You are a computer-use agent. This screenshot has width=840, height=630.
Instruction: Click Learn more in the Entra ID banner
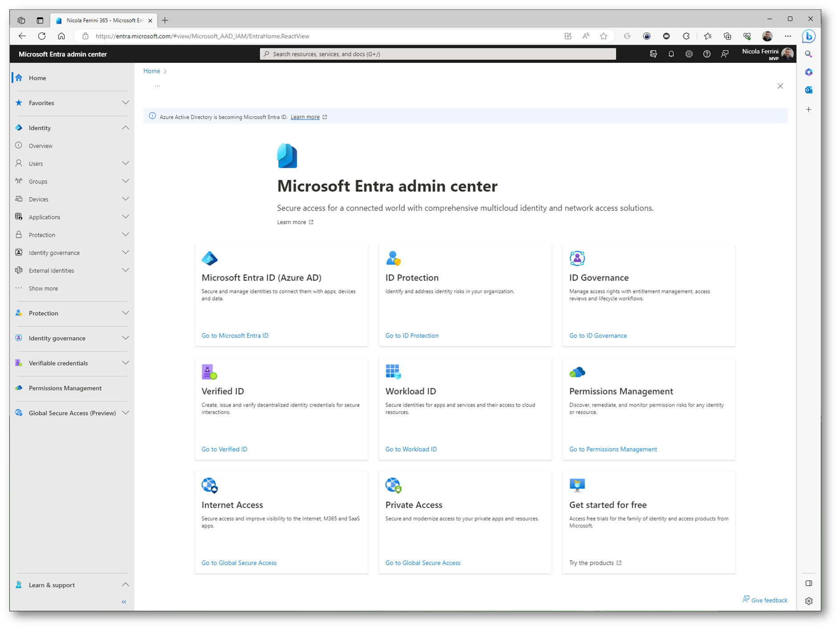305,117
